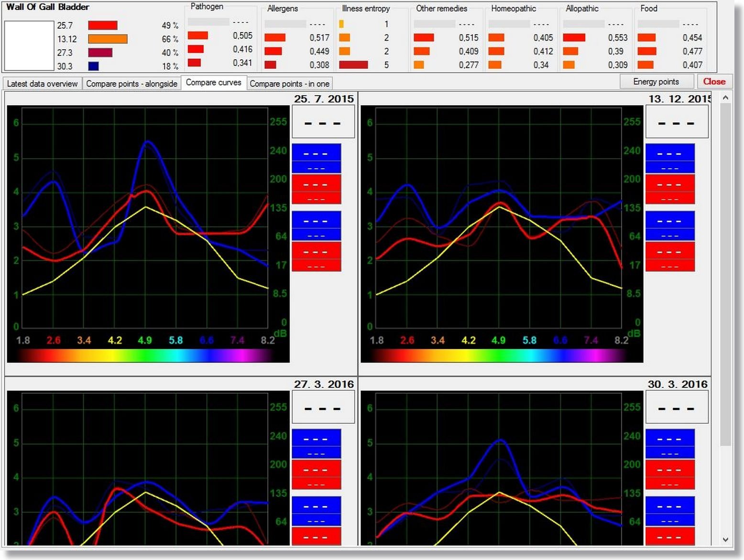Viewport: 744px width, 560px height.
Task: Click first red box beside 25. 7. 2015 chart
Action: tap(316, 189)
